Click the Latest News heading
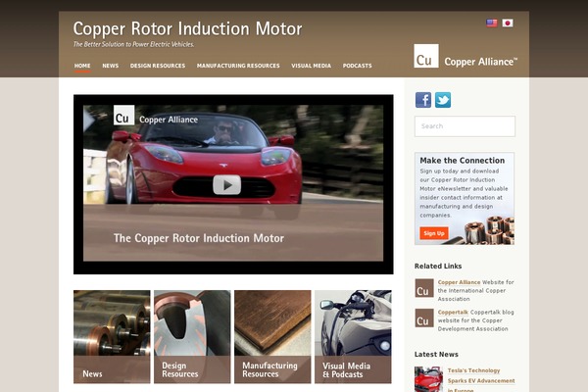The width and height of the screenshot is (588, 392). coord(436,354)
